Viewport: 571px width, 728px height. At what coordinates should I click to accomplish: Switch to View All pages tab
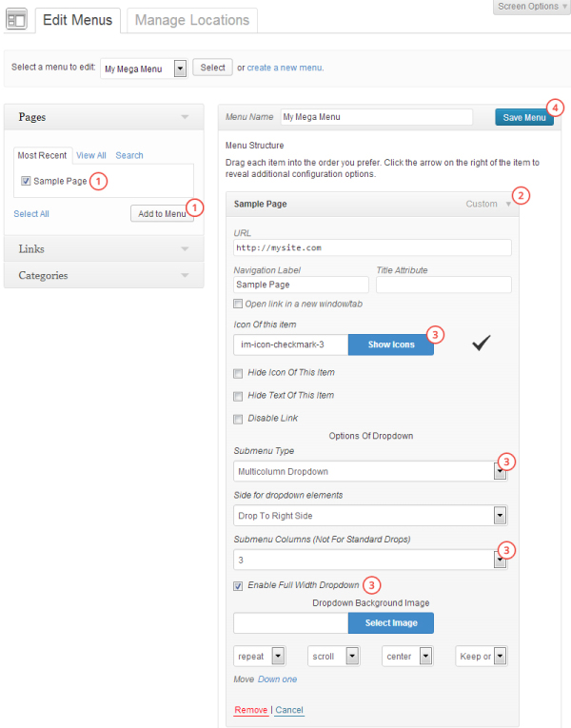click(x=91, y=155)
